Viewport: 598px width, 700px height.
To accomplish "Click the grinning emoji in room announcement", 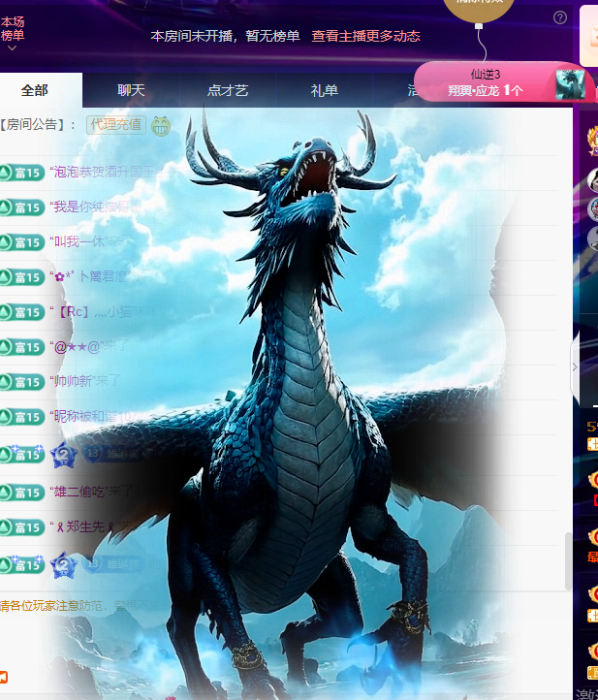I will [161, 126].
